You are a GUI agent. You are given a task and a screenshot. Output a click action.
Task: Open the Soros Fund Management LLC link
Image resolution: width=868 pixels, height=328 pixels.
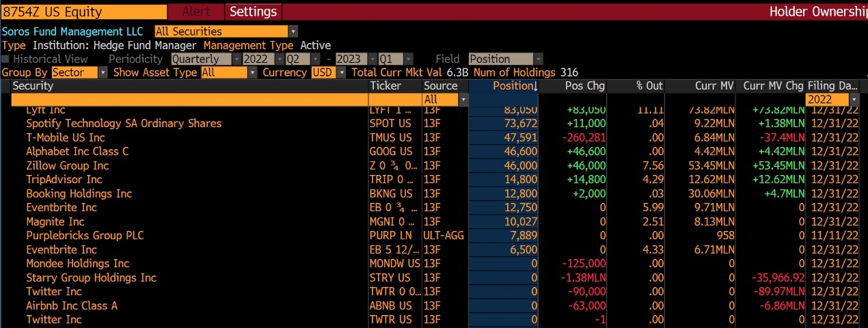point(72,31)
